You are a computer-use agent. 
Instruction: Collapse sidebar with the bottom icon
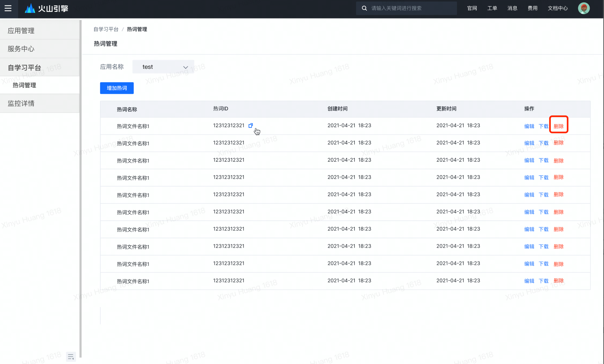[x=71, y=357]
